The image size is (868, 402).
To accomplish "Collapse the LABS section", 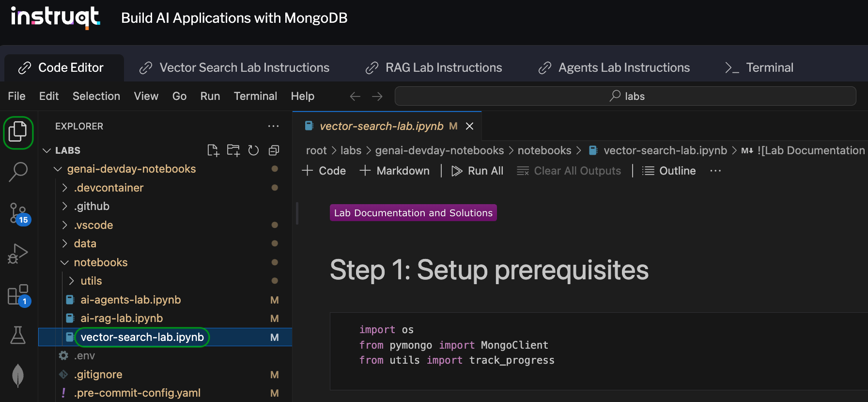I will [x=47, y=150].
